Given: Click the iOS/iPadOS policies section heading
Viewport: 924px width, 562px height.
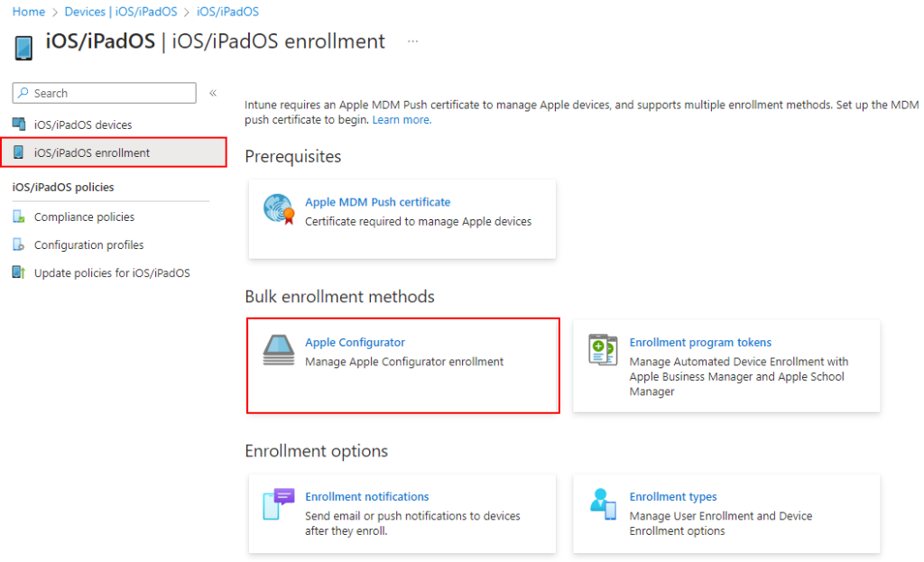Looking at the screenshot, I should [x=63, y=188].
